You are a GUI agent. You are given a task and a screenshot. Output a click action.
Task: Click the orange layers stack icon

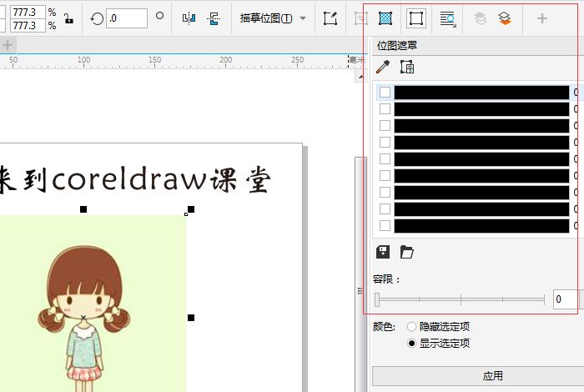point(505,18)
